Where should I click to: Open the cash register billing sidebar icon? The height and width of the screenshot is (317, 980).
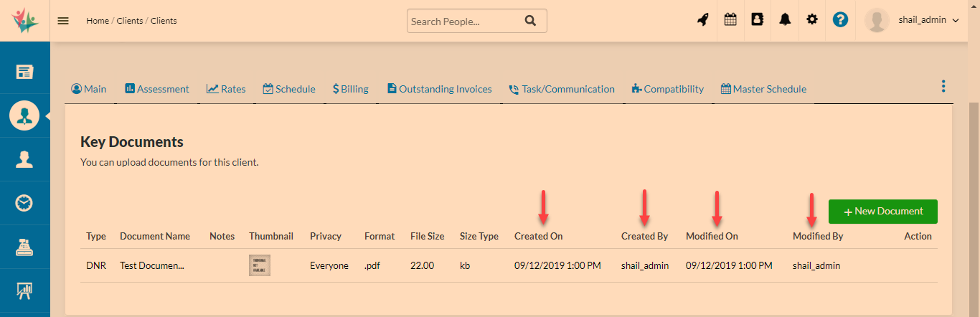[x=24, y=247]
